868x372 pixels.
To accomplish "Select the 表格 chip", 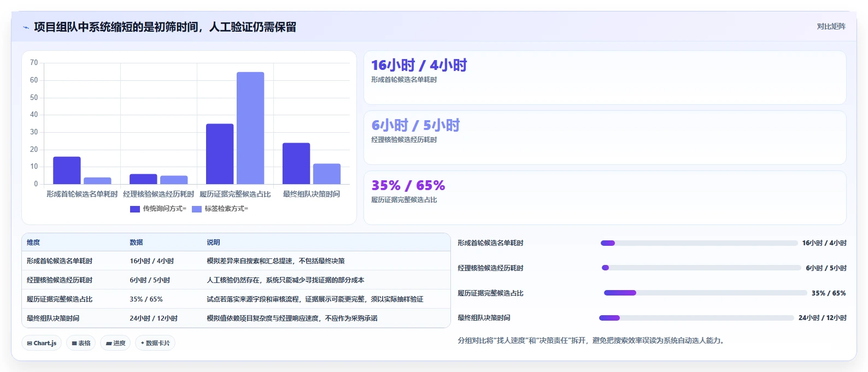I will point(81,343).
